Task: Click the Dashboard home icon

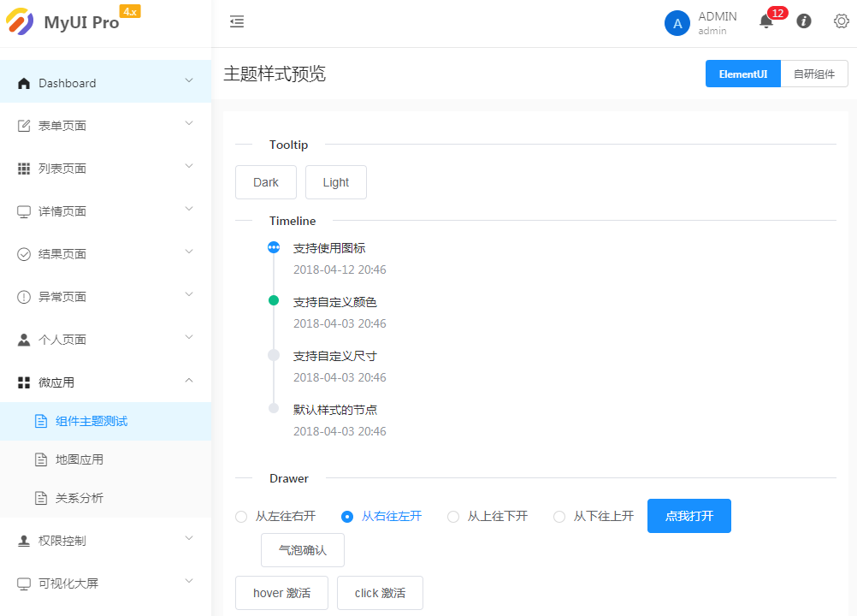Action: point(24,83)
